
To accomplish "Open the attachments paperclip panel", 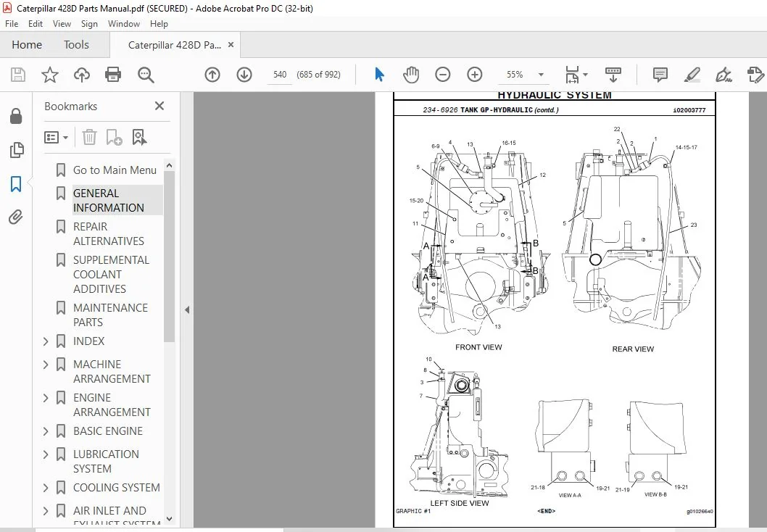I will tap(16, 217).
